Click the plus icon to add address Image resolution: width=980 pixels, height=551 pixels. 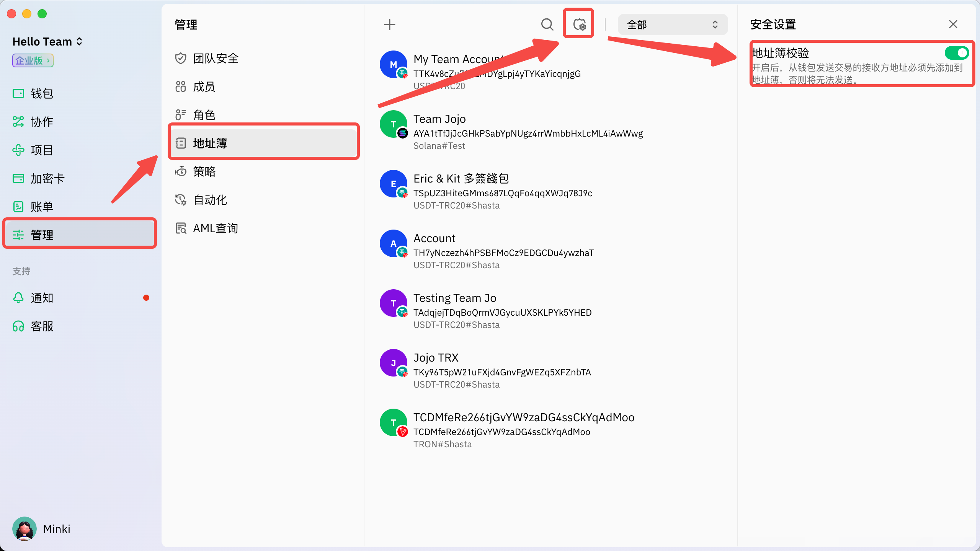[389, 24]
